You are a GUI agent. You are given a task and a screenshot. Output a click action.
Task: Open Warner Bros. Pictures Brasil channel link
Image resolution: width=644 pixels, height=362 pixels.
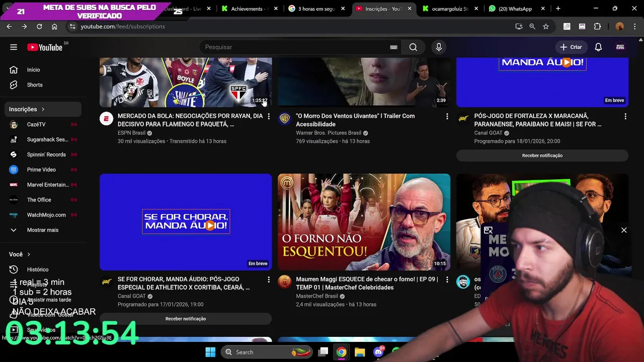(x=329, y=133)
